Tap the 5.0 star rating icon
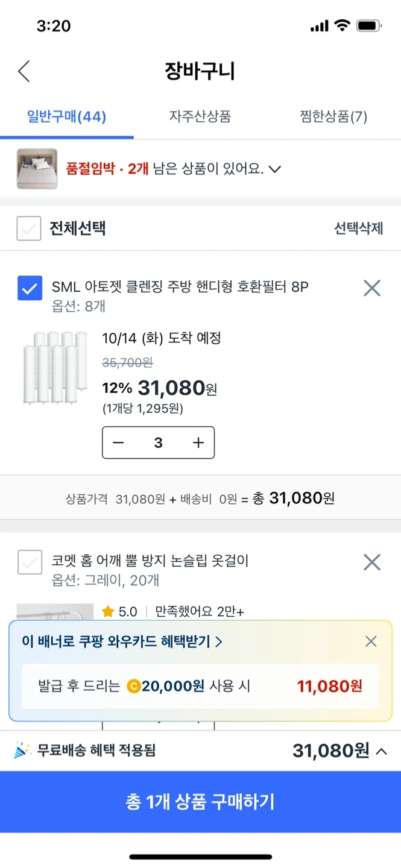 109,612
